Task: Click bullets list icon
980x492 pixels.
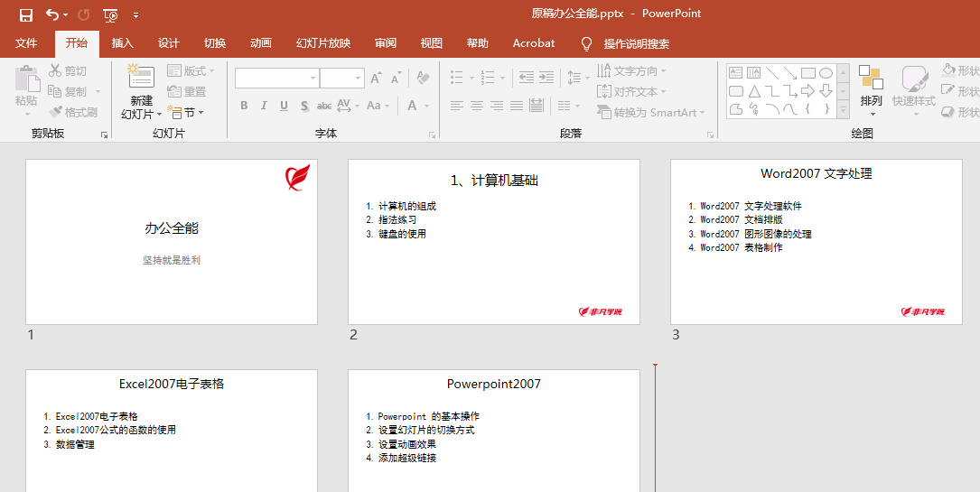Action: [457, 78]
